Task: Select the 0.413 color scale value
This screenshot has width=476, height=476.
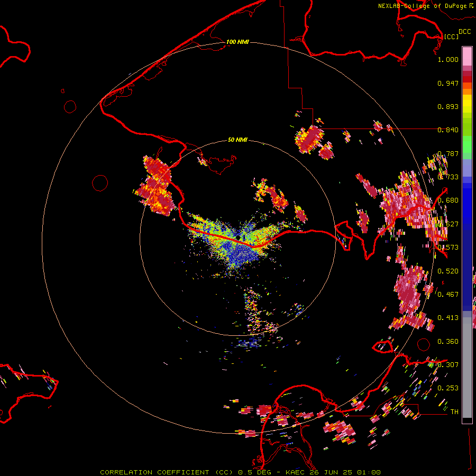Action: point(448,317)
